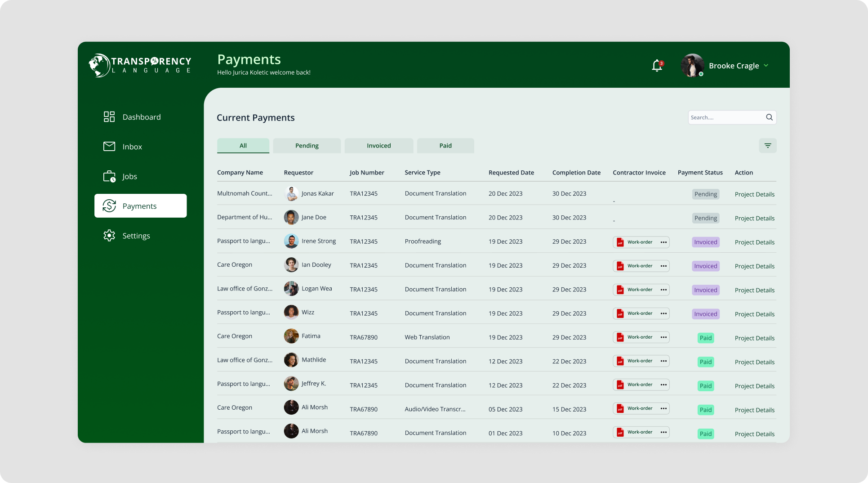The height and width of the screenshot is (483, 868).
Task: Open PDF icon in Wizz row
Action: pyautogui.click(x=620, y=314)
